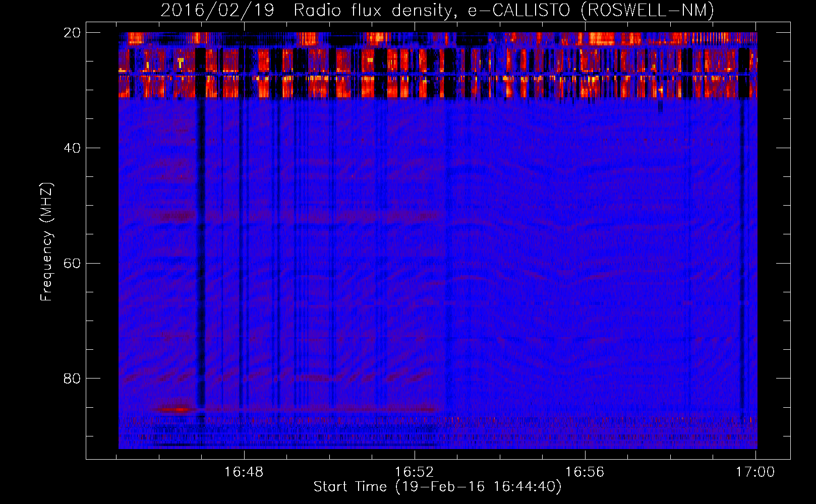Click the frequency tick label '60'
The image size is (816, 504).
coord(72,264)
